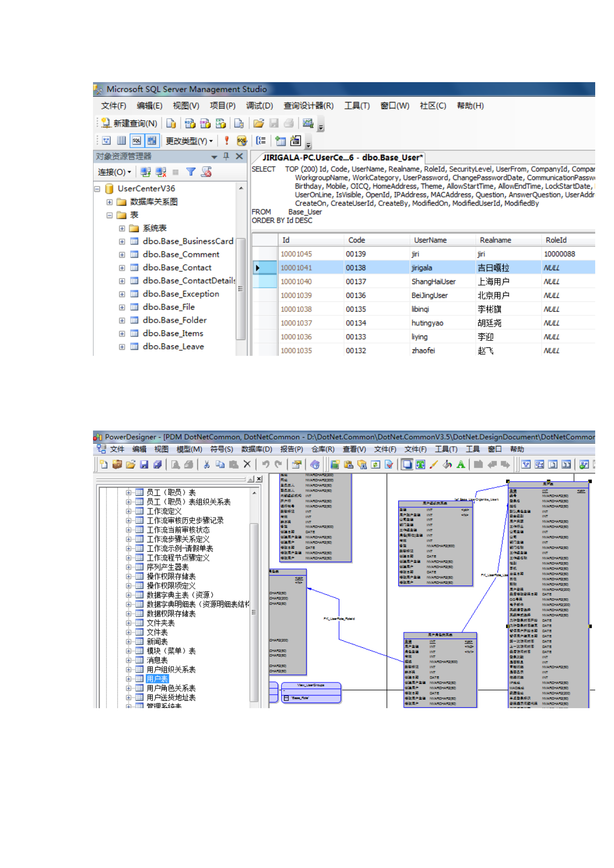Open the 文件(F) menu in SSMS
614x868 pixels.
point(113,106)
